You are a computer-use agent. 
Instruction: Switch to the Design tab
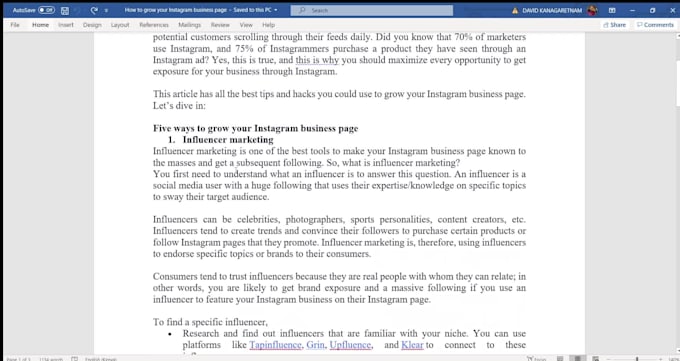[92, 25]
